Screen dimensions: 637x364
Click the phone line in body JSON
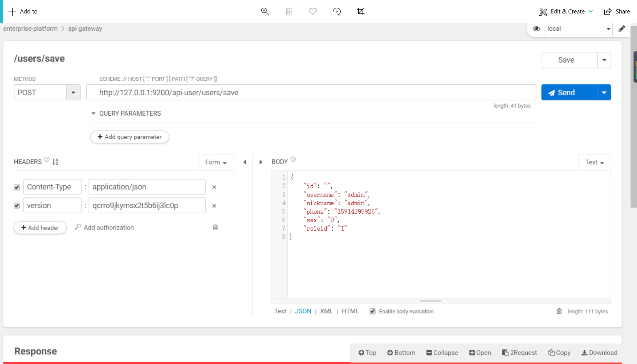pyautogui.click(x=341, y=211)
